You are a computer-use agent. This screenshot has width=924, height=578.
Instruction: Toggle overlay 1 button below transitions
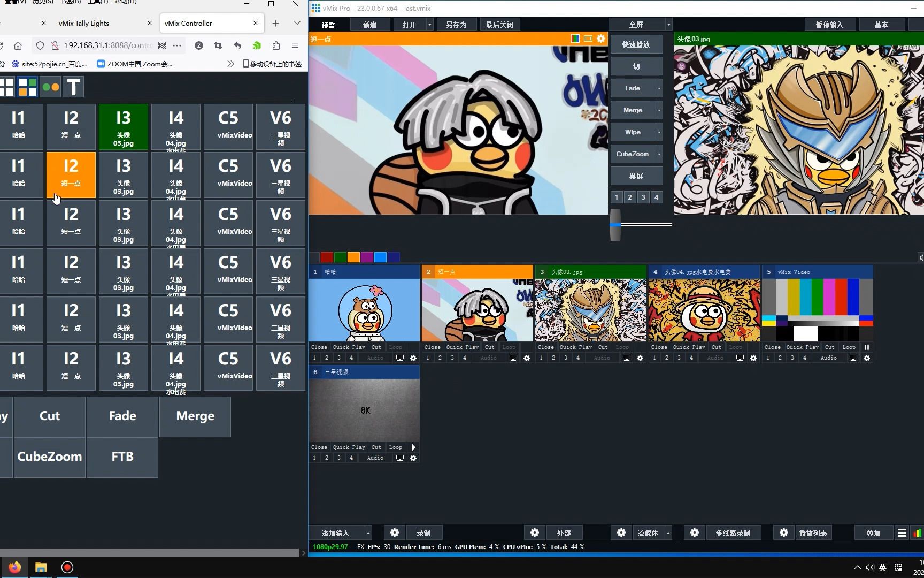click(617, 197)
